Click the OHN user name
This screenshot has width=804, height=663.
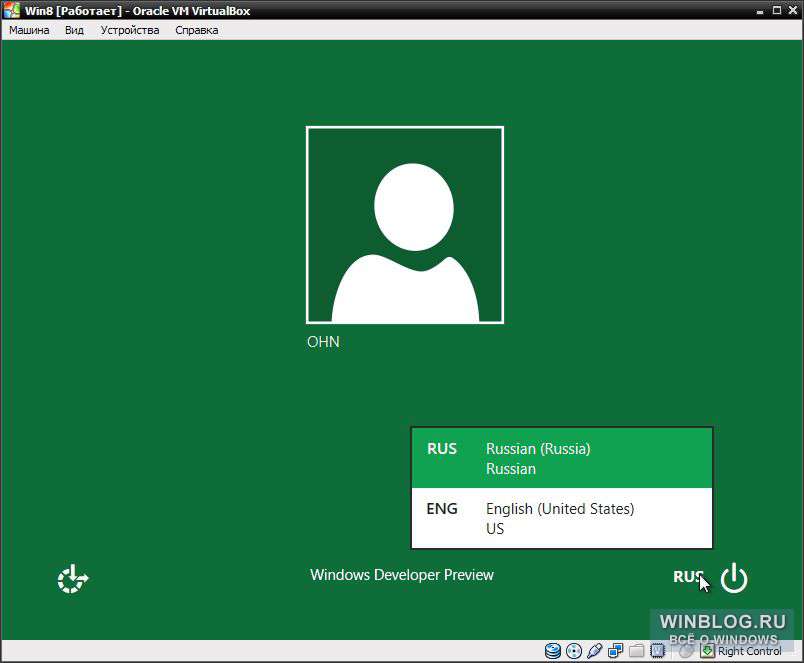[323, 342]
